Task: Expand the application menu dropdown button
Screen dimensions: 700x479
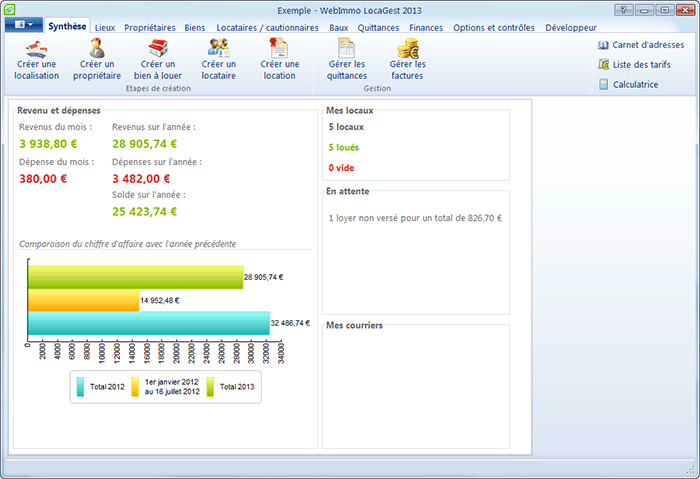Action: point(23,24)
